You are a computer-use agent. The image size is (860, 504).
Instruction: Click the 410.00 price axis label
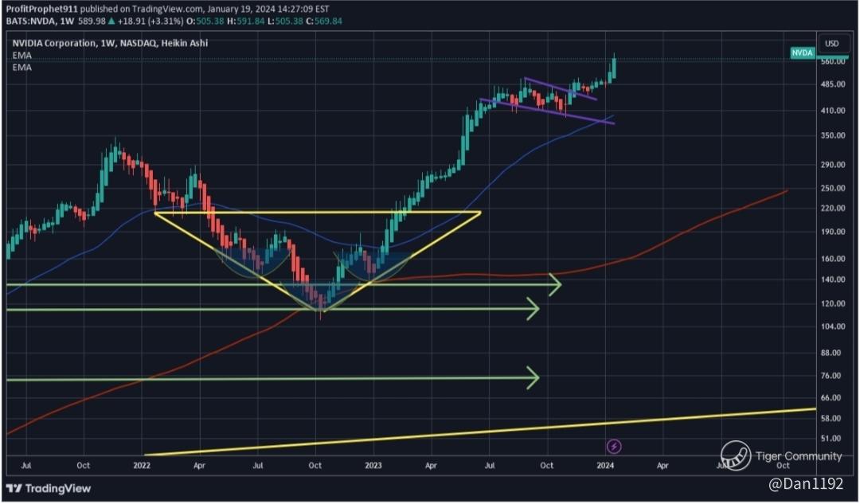click(x=833, y=110)
